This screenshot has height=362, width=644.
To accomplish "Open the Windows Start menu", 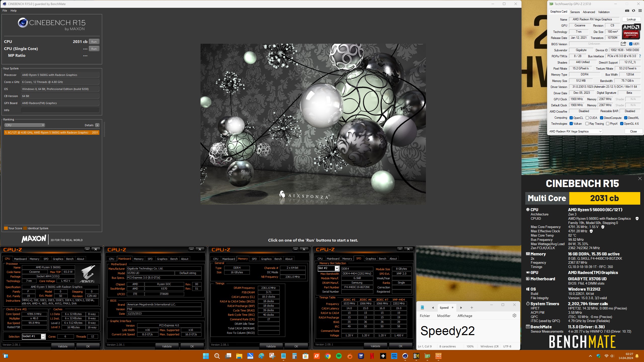I will pyautogui.click(x=206, y=356).
